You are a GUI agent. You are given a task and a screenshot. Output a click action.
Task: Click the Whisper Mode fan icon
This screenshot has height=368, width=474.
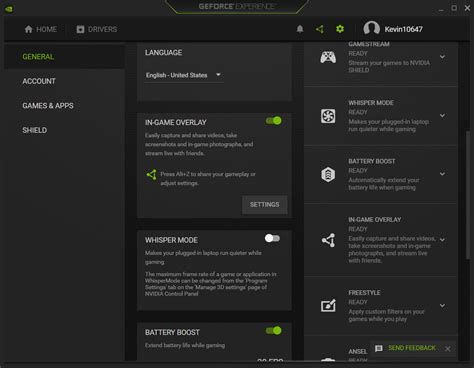(328, 116)
